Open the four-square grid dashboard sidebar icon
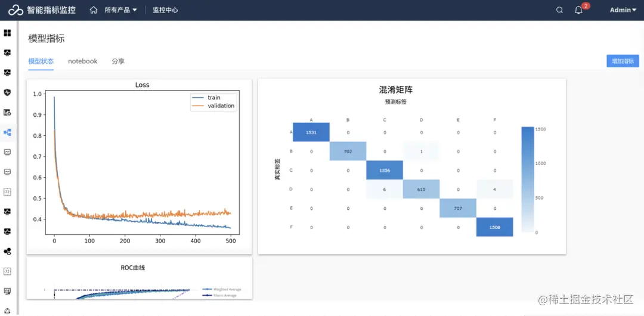Viewport: 644px width, 316px height. (x=7, y=33)
